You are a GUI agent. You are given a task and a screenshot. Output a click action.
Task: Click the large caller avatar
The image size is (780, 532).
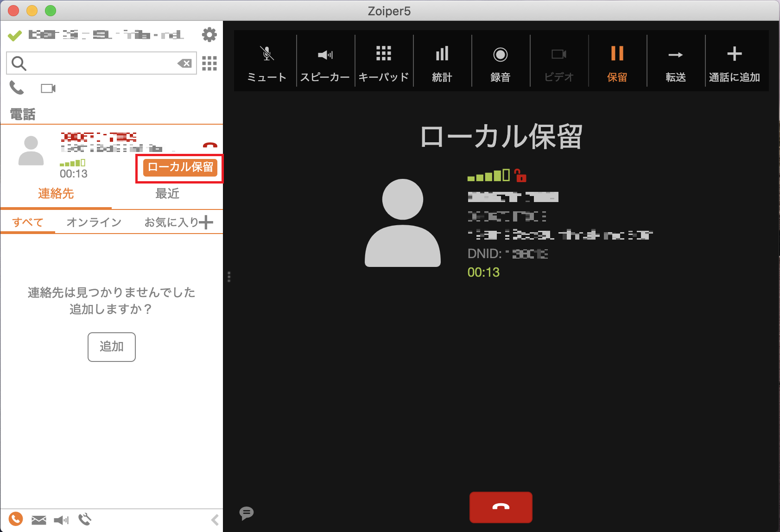tap(403, 222)
